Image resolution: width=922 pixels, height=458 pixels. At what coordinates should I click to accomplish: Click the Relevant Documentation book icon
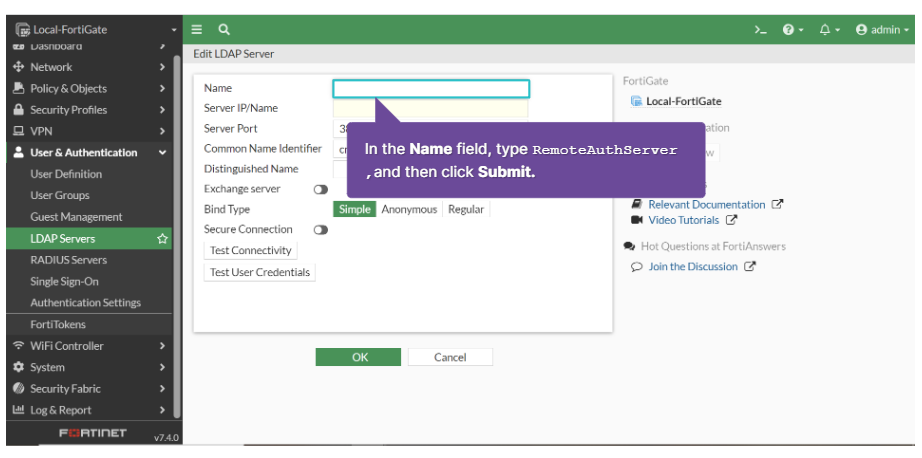pos(636,205)
